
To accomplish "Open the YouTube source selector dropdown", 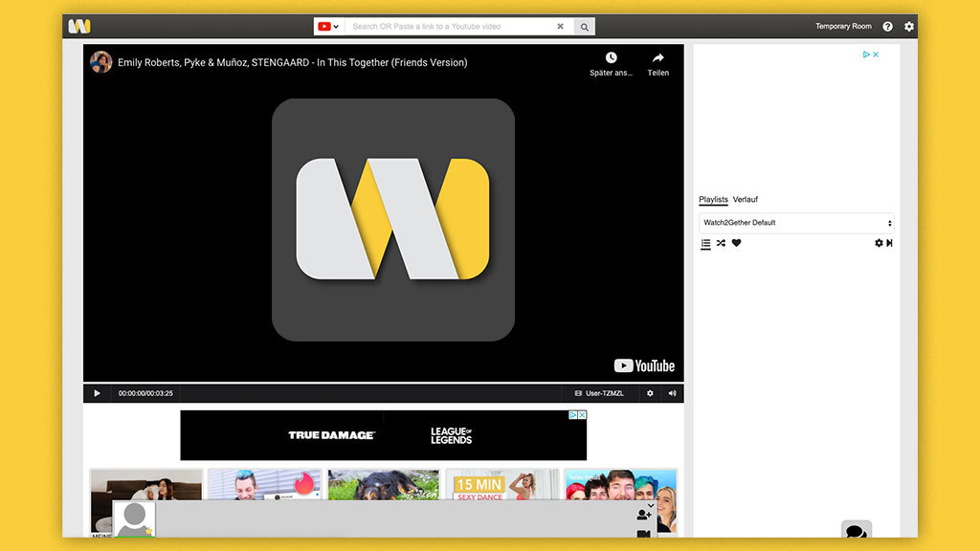I will click(x=329, y=26).
